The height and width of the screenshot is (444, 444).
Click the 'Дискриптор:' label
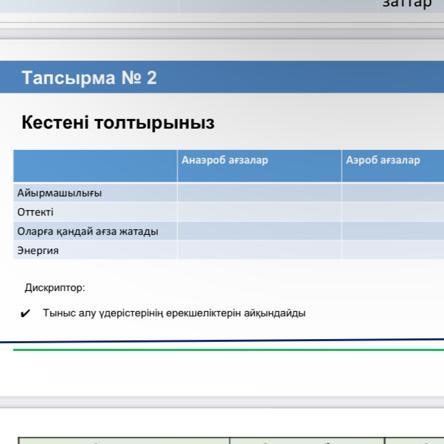[55, 288]
